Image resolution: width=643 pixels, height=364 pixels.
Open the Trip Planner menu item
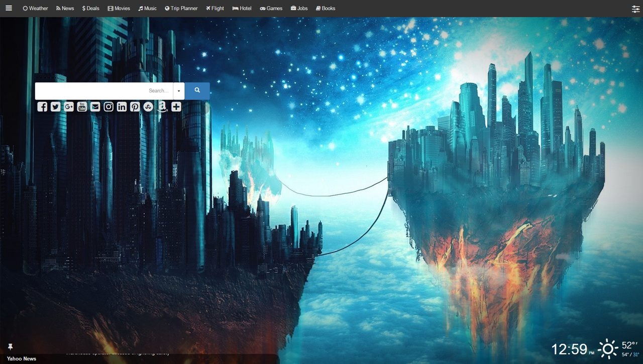181,8
